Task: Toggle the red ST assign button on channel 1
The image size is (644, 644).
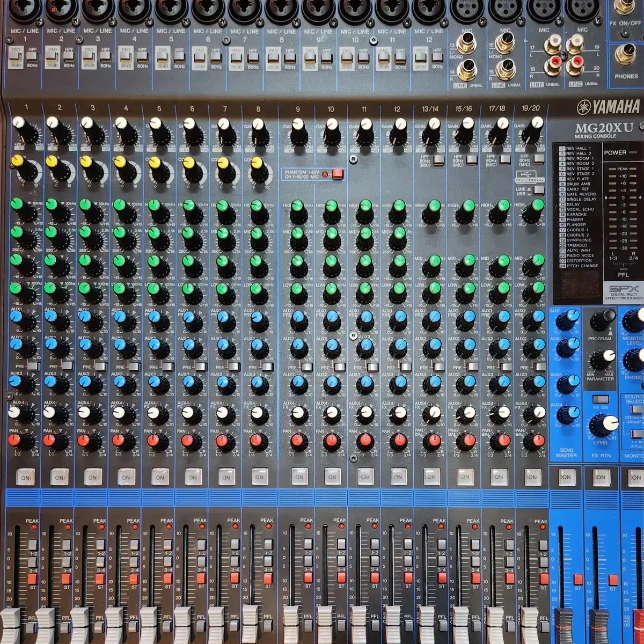Action: [x=32, y=579]
